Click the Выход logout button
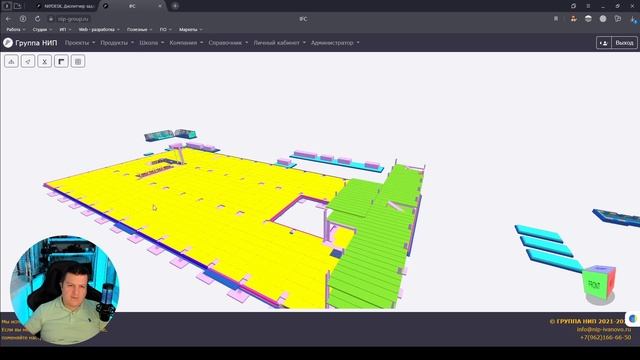Image resolution: width=640 pixels, height=360 pixels. (x=624, y=43)
